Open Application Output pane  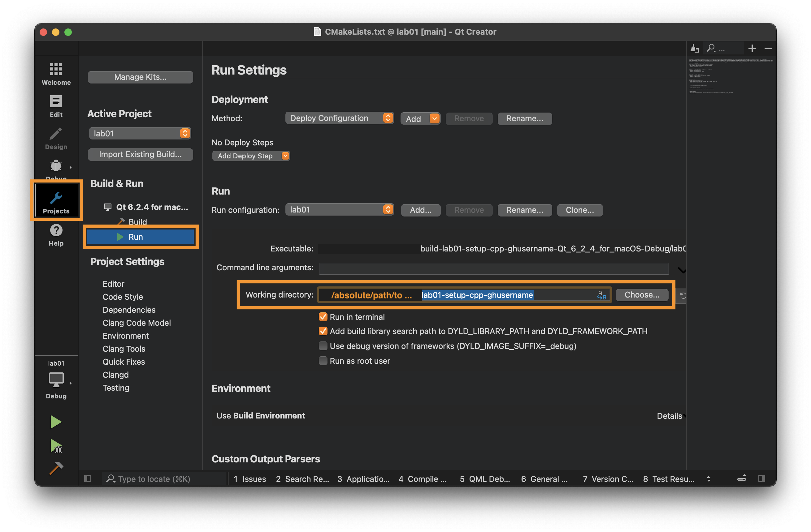click(x=363, y=478)
